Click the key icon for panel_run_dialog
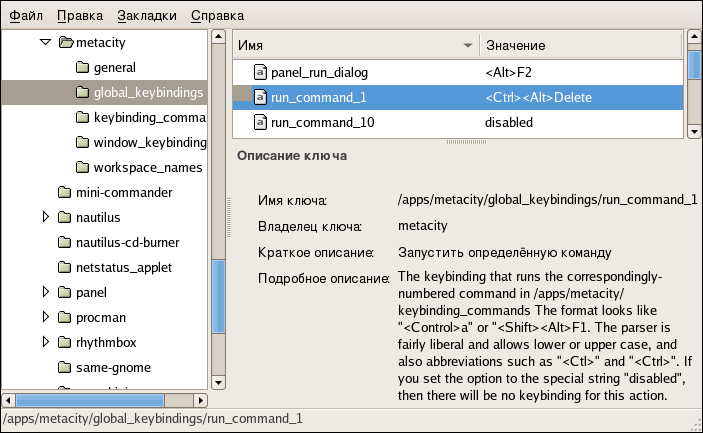 [260, 72]
